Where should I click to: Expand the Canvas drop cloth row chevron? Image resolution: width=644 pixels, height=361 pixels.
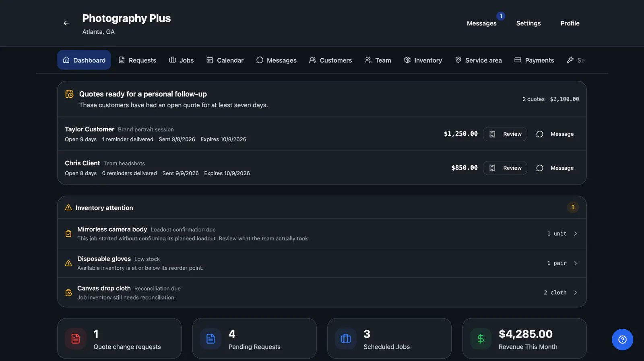pos(576,293)
